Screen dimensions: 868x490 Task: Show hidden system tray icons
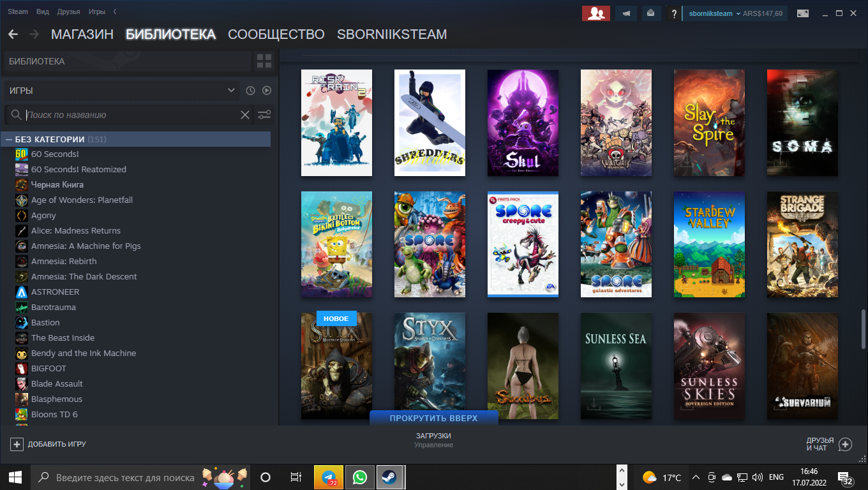pyautogui.click(x=696, y=477)
